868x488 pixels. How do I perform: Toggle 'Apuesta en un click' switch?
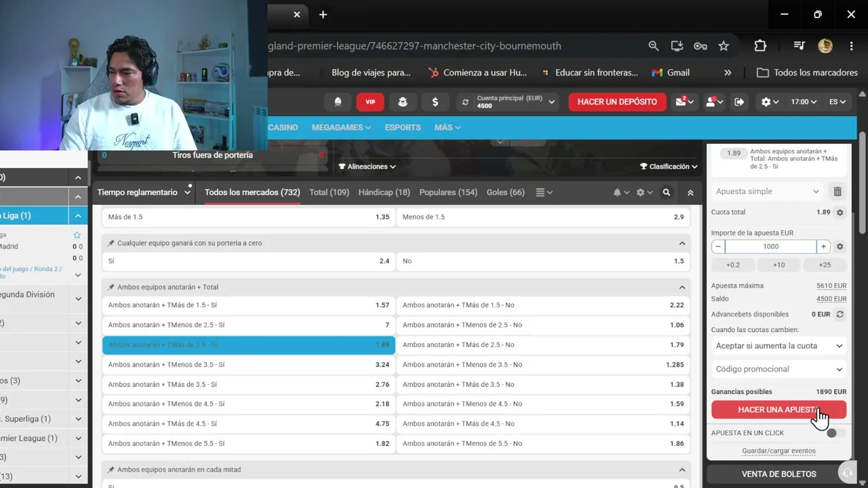(835, 433)
